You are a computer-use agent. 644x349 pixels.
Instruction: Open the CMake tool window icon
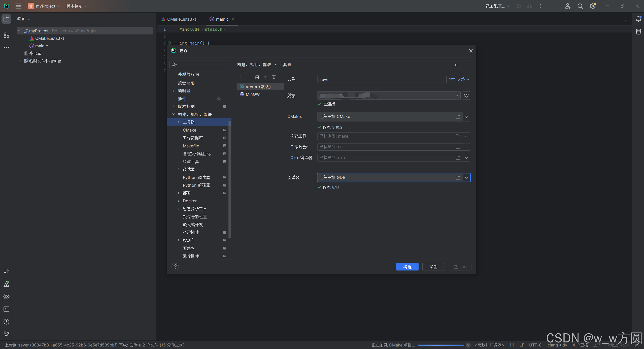(6, 284)
